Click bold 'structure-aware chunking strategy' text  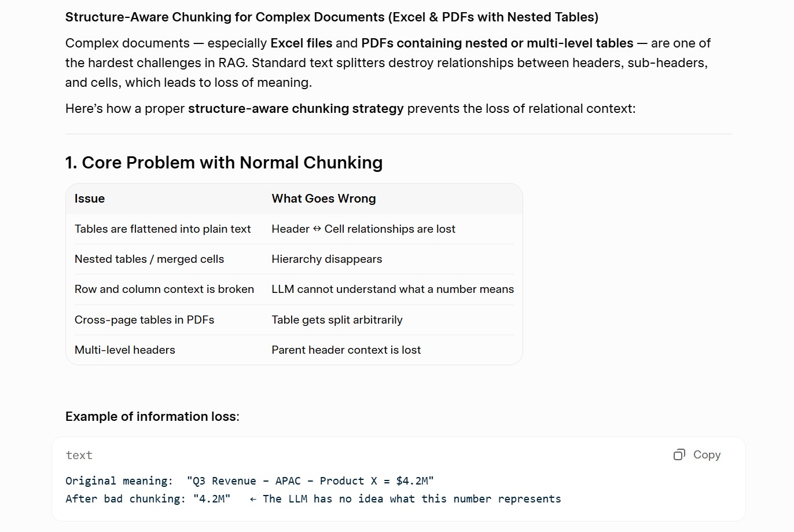[296, 109]
